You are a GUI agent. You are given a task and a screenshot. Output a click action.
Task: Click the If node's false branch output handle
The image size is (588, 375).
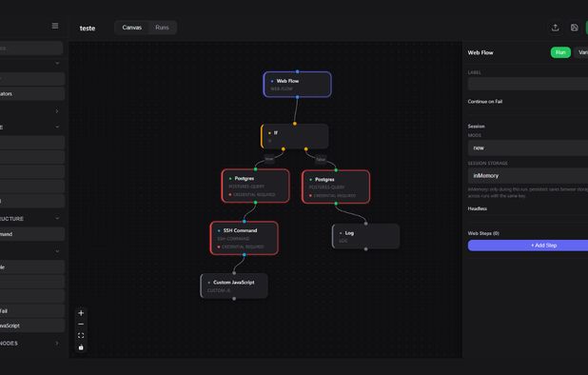click(306, 149)
